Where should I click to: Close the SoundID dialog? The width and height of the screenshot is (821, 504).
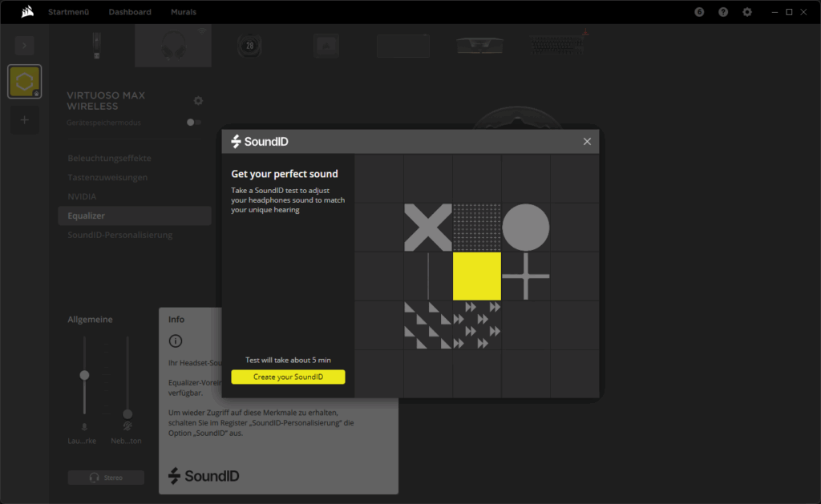[x=587, y=142]
